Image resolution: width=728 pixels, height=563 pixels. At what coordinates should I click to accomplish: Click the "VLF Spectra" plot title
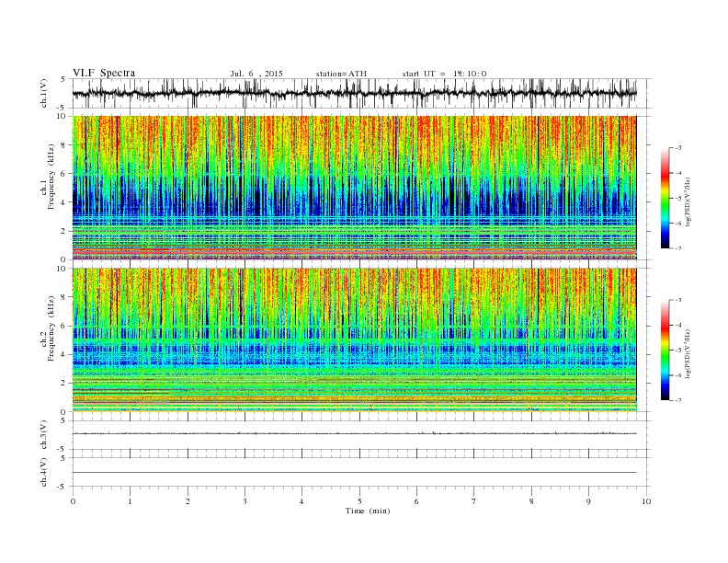pos(104,73)
